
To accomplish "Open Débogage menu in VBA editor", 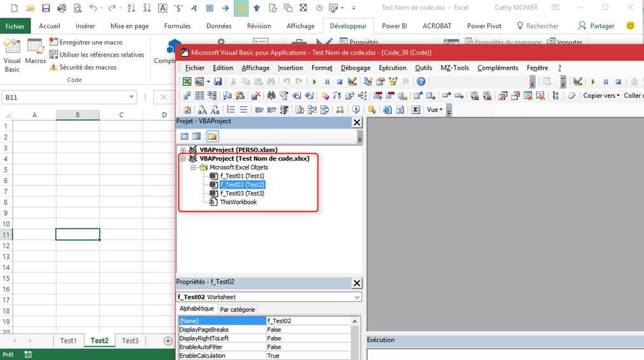I will pyautogui.click(x=355, y=68).
